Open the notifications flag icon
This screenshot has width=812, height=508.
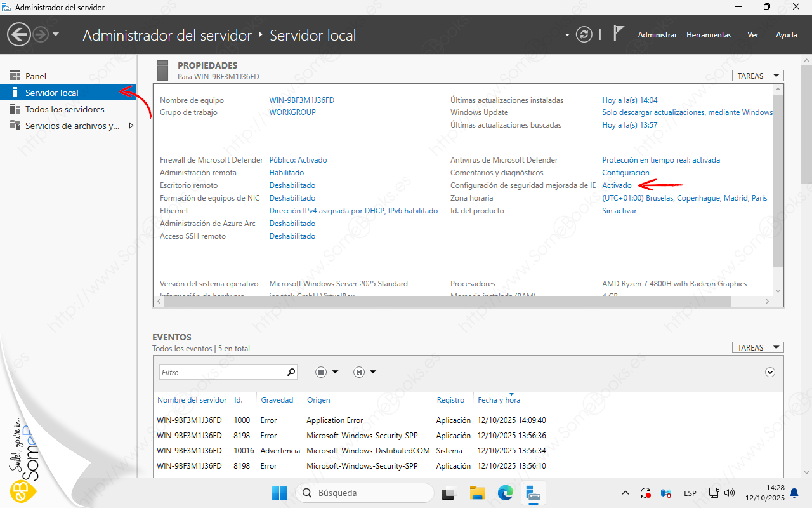pyautogui.click(x=619, y=34)
